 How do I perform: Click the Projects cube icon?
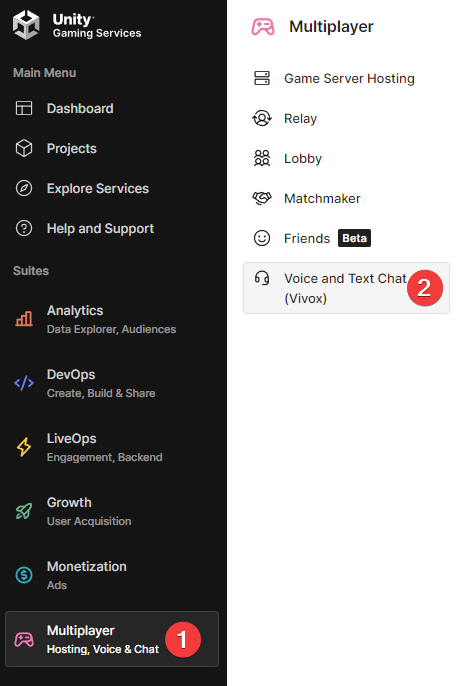[x=24, y=148]
